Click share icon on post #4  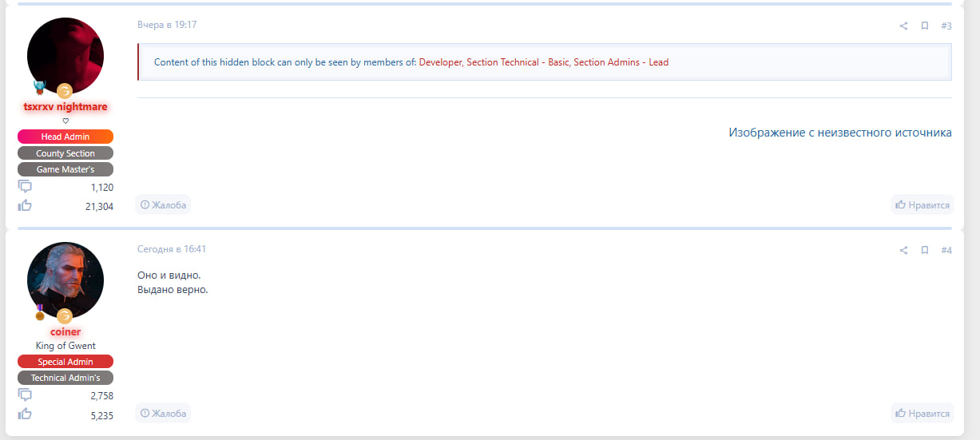coord(903,250)
